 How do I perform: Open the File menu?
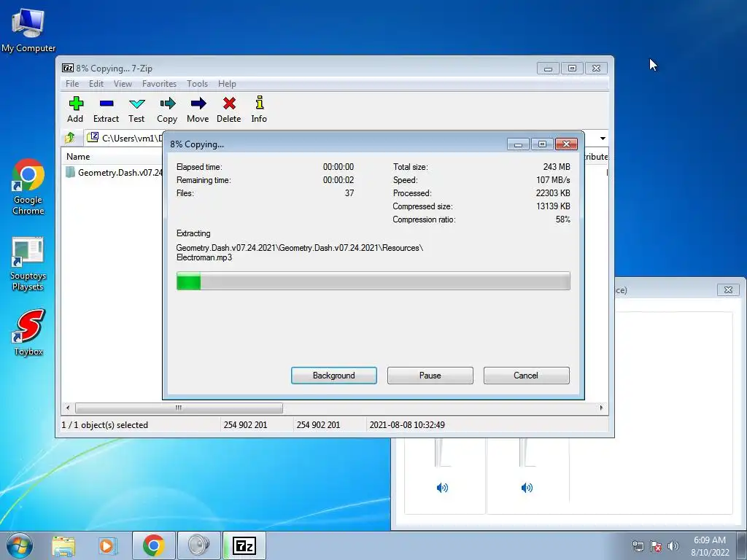[72, 84]
